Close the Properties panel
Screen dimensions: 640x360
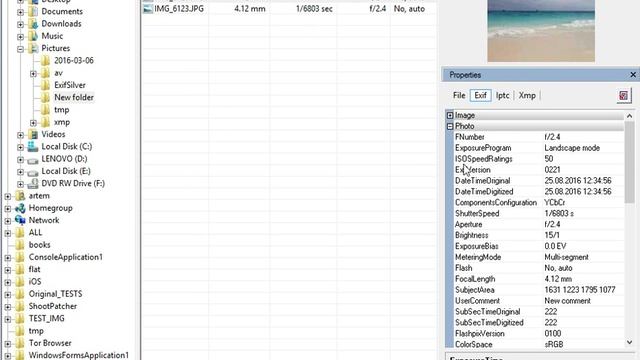pos(633,75)
